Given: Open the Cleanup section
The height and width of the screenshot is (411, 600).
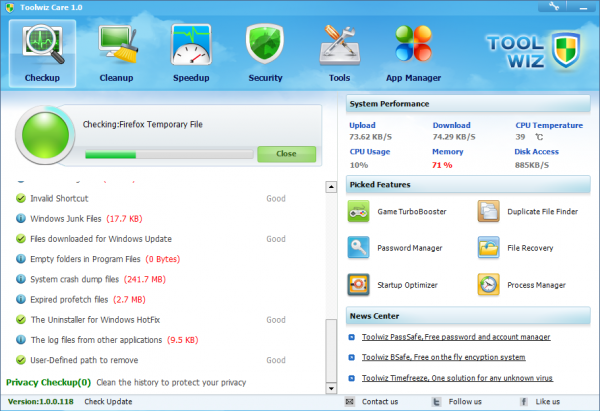Looking at the screenshot, I should click(x=116, y=54).
